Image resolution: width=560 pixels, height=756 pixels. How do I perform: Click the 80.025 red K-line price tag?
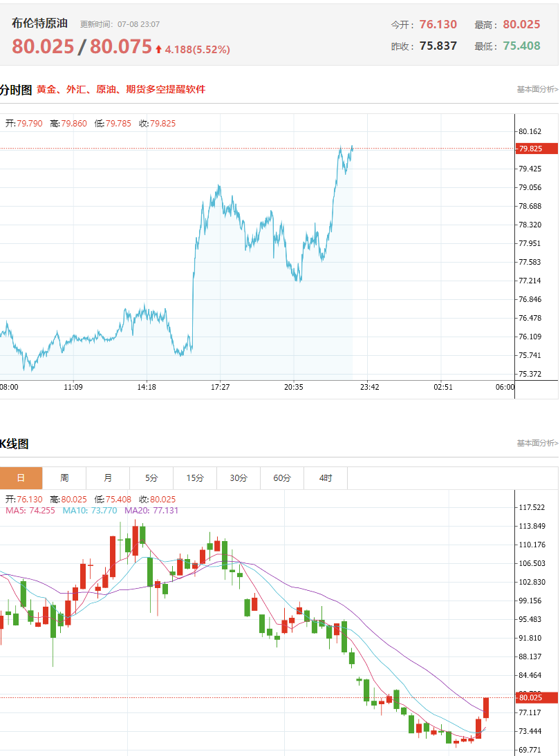point(536,697)
